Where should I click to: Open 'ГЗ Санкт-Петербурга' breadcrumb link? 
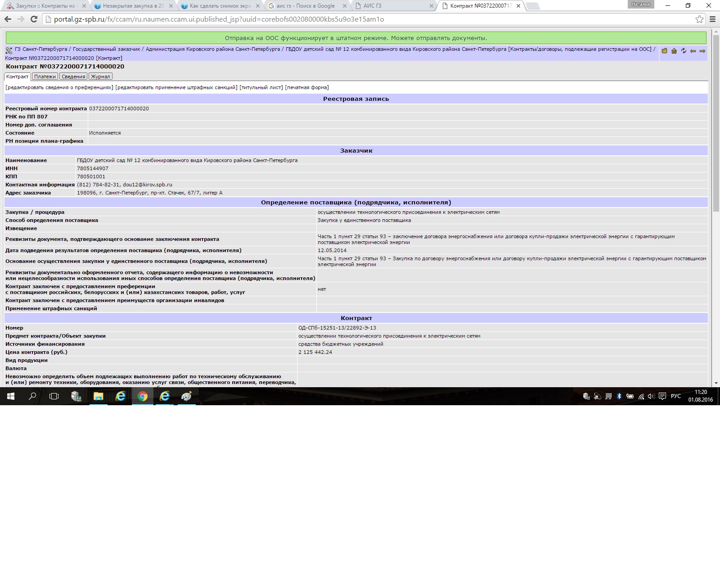click(x=41, y=49)
